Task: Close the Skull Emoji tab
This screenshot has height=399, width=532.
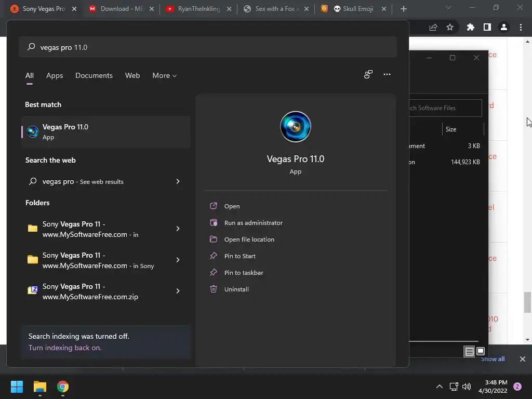Action: (384, 9)
